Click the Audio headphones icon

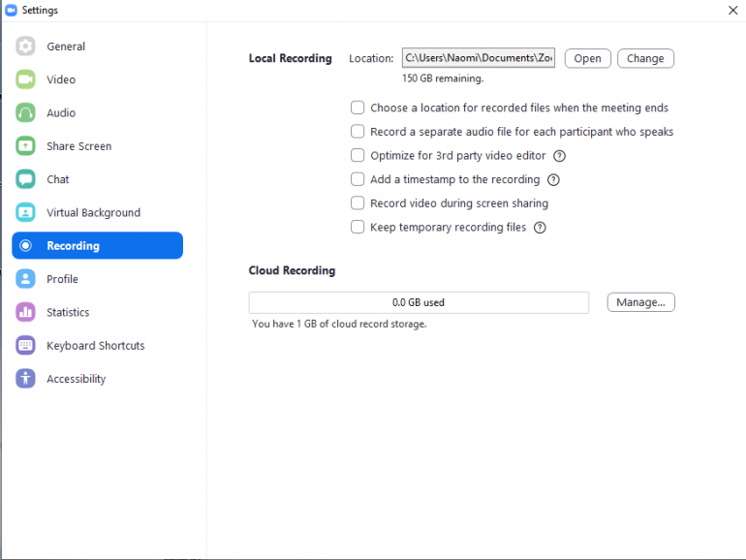tap(25, 112)
